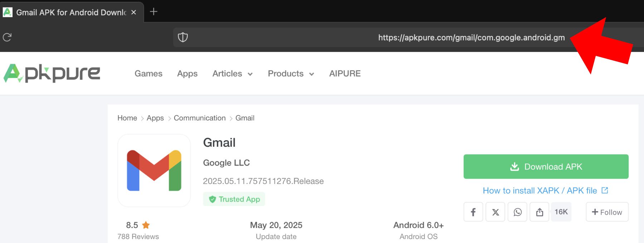This screenshot has height=243, width=644.
Task: Open the Games menu item
Action: pos(148,74)
